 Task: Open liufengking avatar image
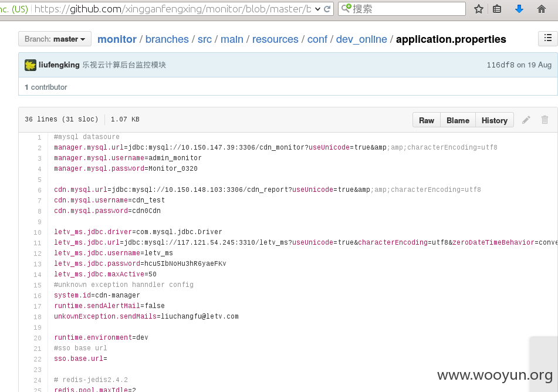click(31, 65)
